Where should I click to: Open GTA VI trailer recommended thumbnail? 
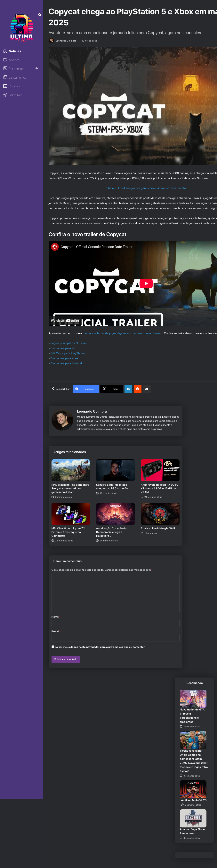pos(193,699)
